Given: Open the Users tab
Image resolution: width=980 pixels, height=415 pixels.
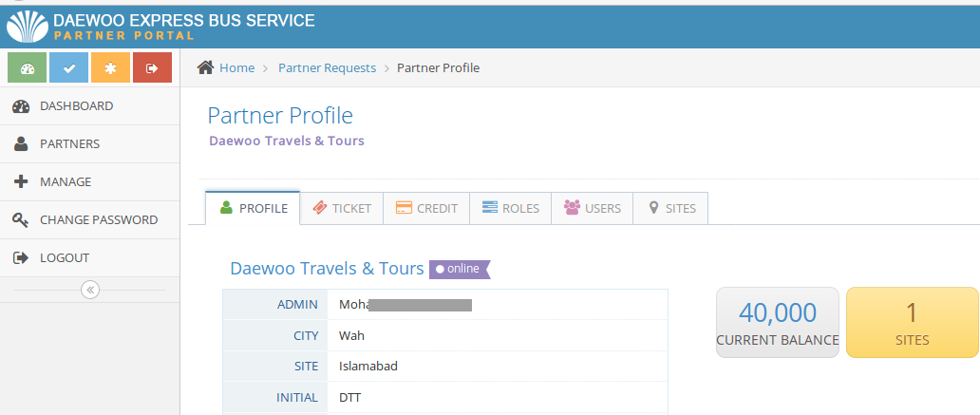Looking at the screenshot, I should [593, 209].
